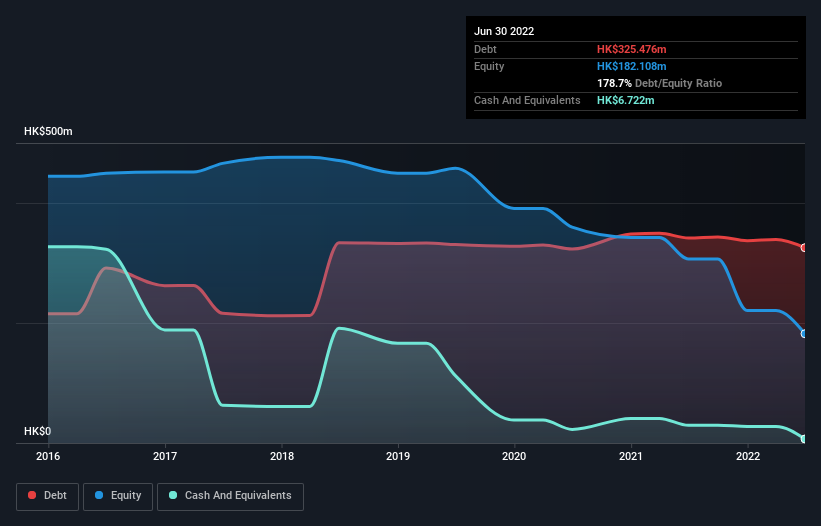
Task: Click the teal Cash And Equivalents legend dot
Action: [173, 495]
